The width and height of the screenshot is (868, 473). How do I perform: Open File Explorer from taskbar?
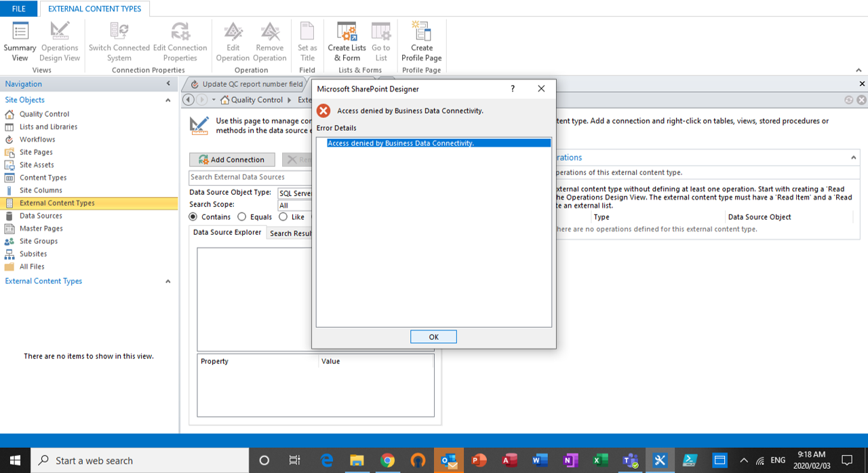pos(357,460)
